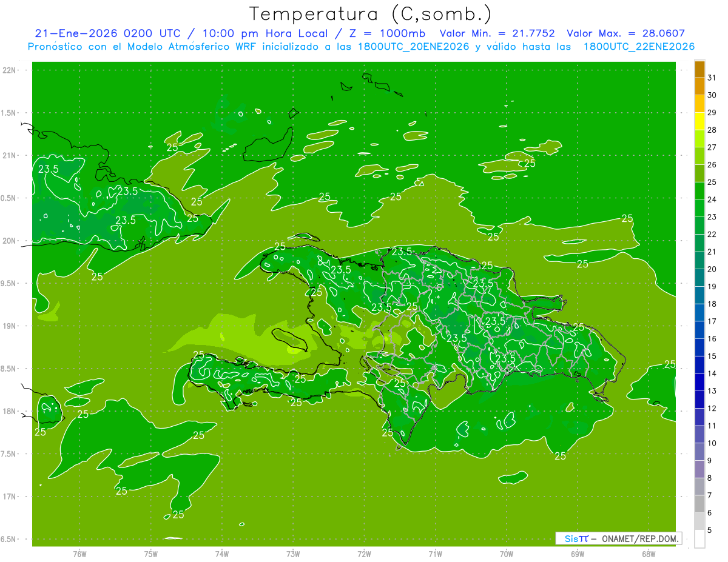The width and height of the screenshot is (728, 562).
Task: Click the colorbar value label 10
Action: click(712, 443)
